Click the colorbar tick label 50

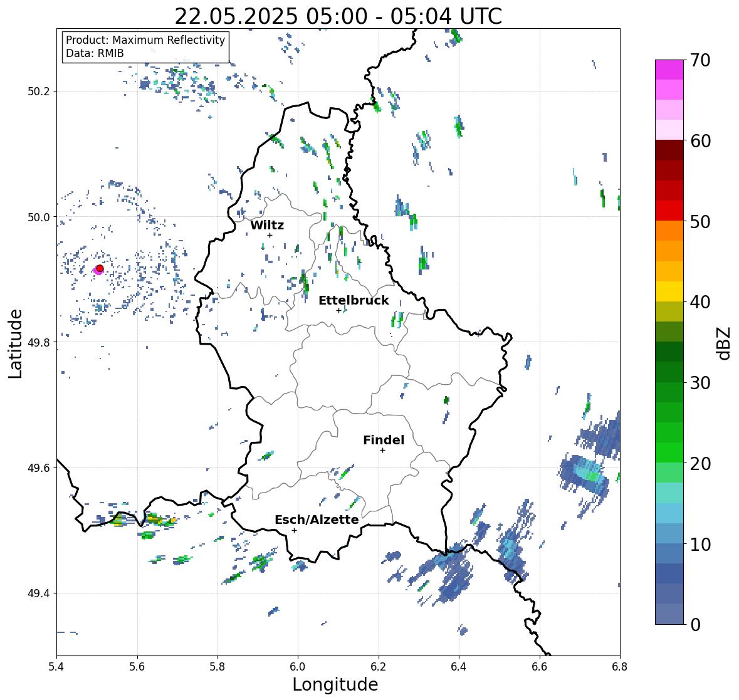[700, 221]
